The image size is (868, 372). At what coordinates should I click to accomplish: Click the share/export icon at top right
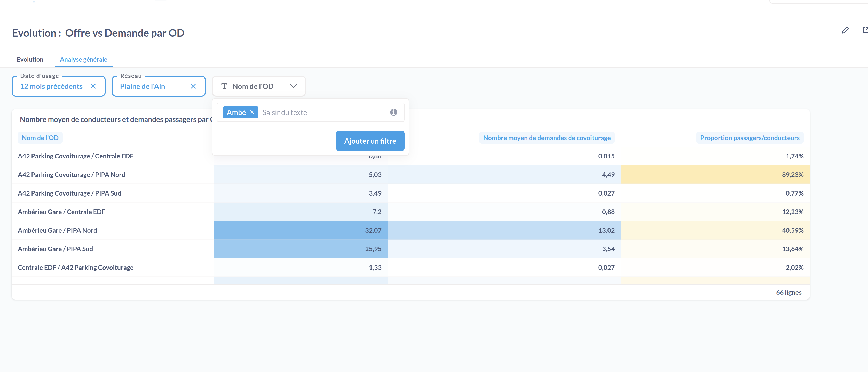865,30
